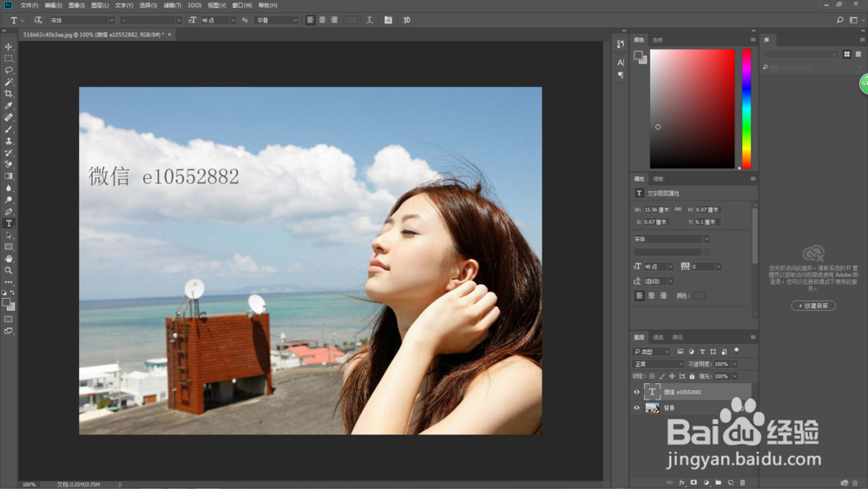
Task: Select the Clone Stamp tool
Action: (x=9, y=141)
